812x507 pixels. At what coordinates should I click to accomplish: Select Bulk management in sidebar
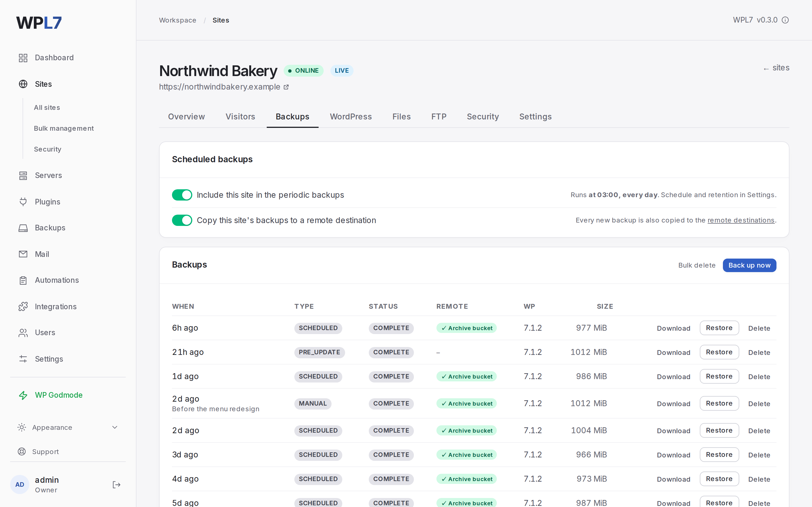click(64, 128)
